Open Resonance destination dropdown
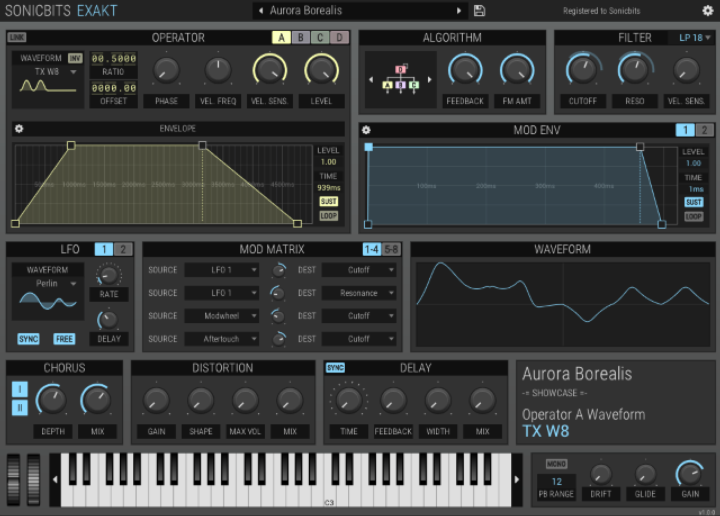Screen dimensions: 720x516 tap(359, 293)
